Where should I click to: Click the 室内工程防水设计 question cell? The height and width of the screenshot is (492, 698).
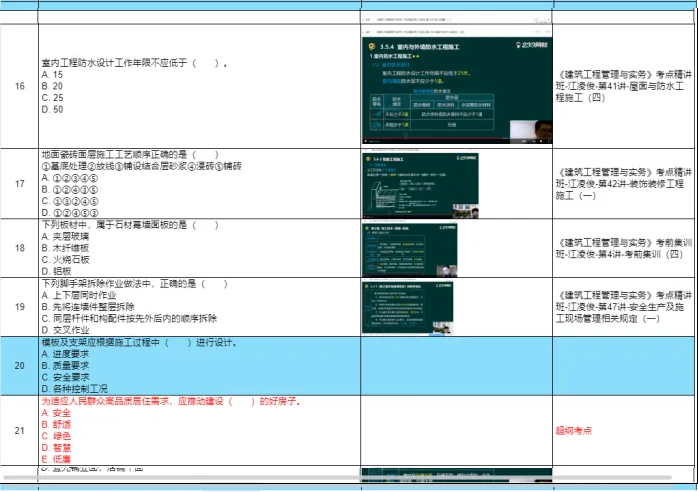(x=199, y=87)
